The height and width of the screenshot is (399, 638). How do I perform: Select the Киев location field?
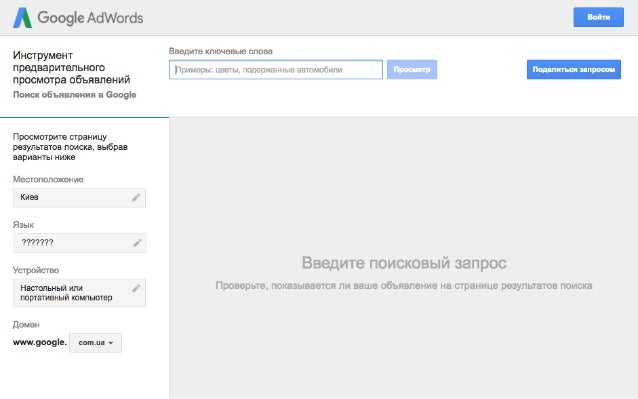click(x=79, y=198)
